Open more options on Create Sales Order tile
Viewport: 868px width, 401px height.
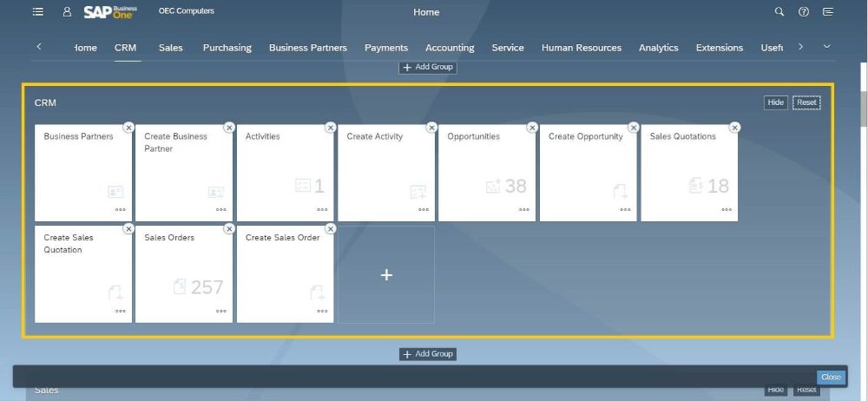point(322,312)
